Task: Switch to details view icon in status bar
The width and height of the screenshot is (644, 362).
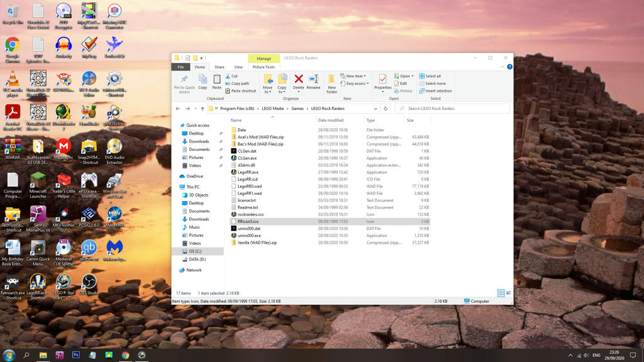Action: (x=501, y=293)
